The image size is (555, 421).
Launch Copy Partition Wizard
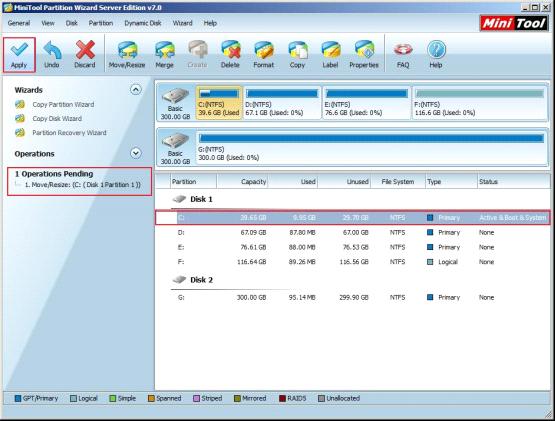click(x=63, y=104)
